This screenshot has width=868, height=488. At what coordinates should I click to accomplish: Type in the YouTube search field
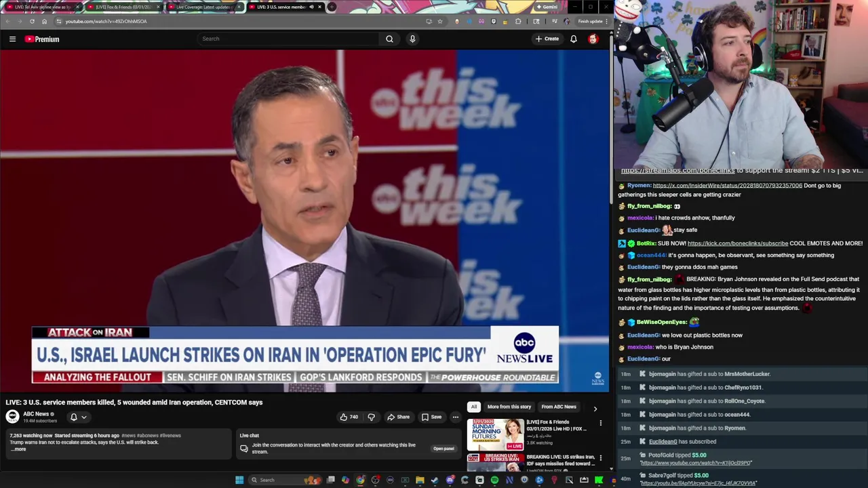pyautogui.click(x=288, y=39)
